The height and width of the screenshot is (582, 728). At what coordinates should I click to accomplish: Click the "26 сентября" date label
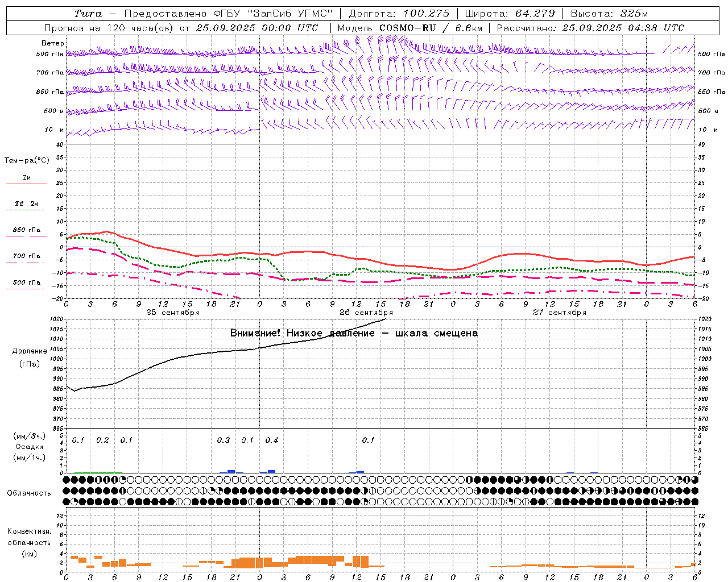[x=366, y=313]
